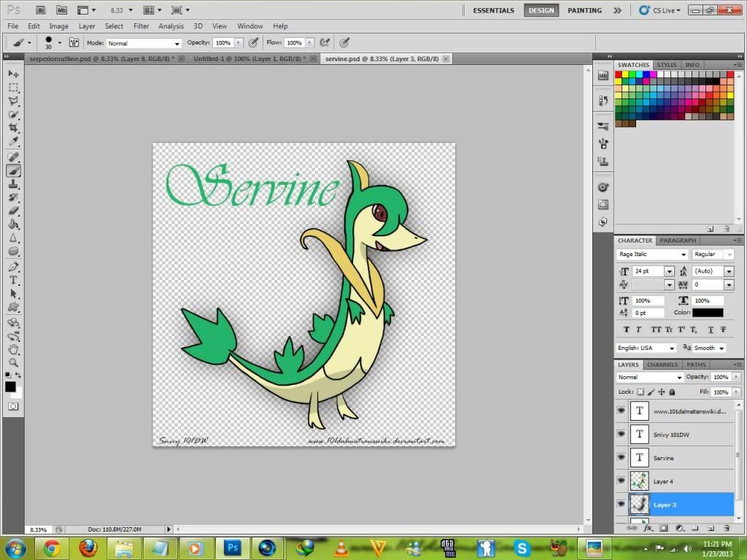Open the font size 24 pt dropdown
Image resolution: width=747 pixels, height=560 pixels.
[670, 271]
